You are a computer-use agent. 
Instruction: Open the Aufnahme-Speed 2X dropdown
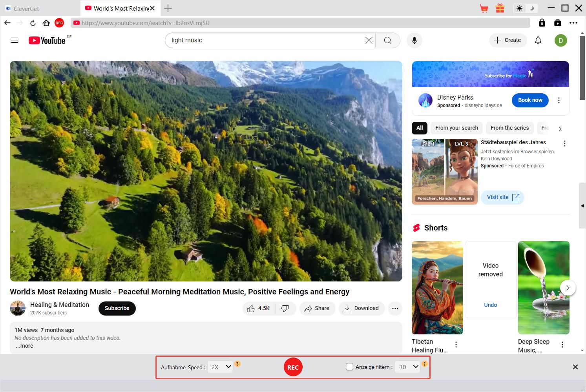(x=220, y=367)
